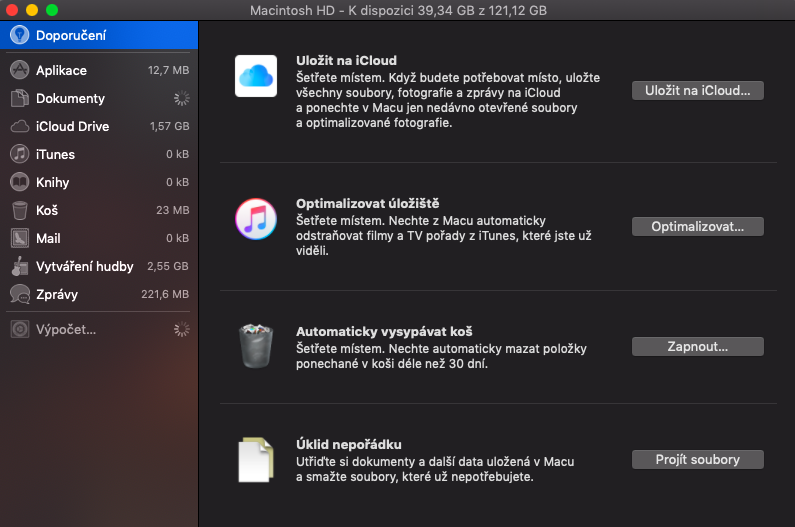The height and width of the screenshot is (527, 795).
Task: Close the window with the red button
Action: pos(12,10)
